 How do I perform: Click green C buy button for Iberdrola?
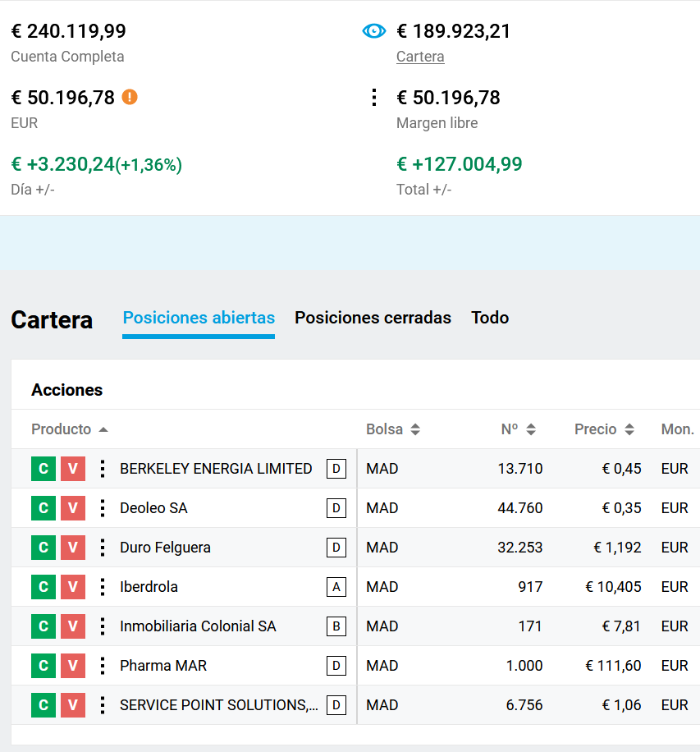click(43, 586)
